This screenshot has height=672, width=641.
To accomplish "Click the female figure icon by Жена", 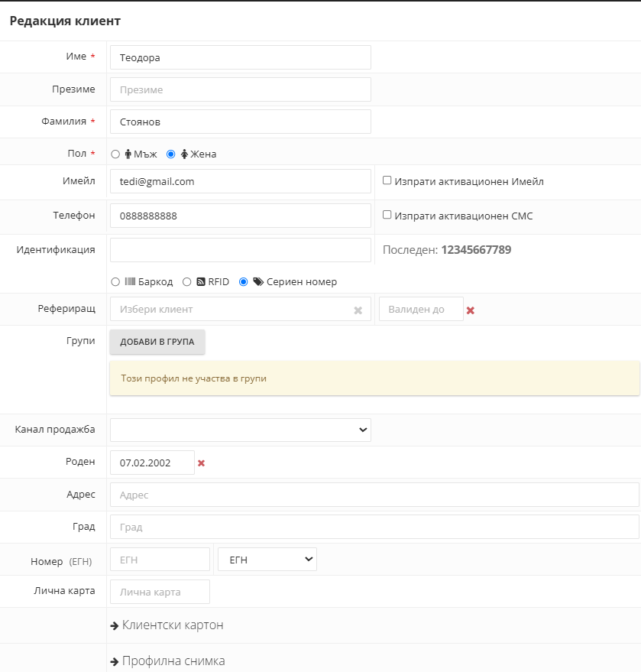I will tap(184, 154).
